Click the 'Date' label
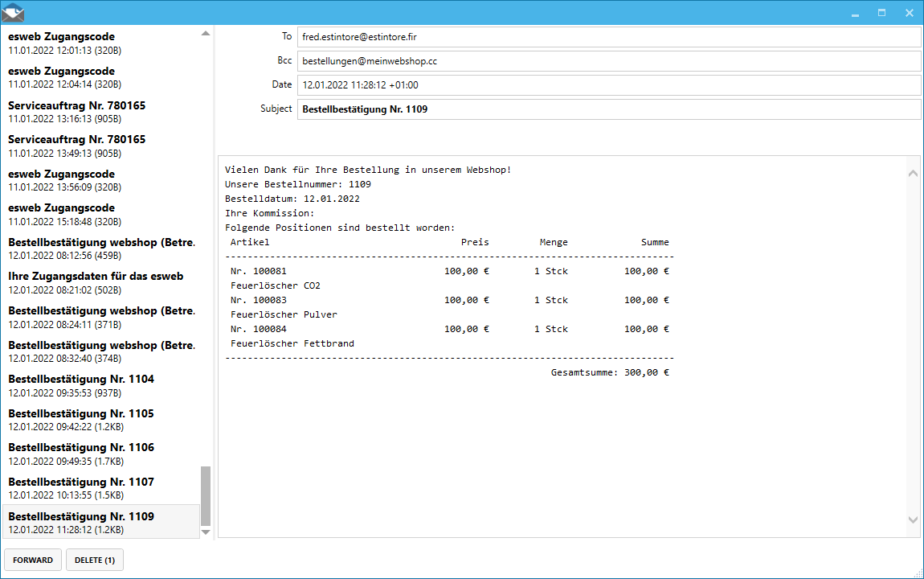The width and height of the screenshot is (924, 579). point(282,84)
